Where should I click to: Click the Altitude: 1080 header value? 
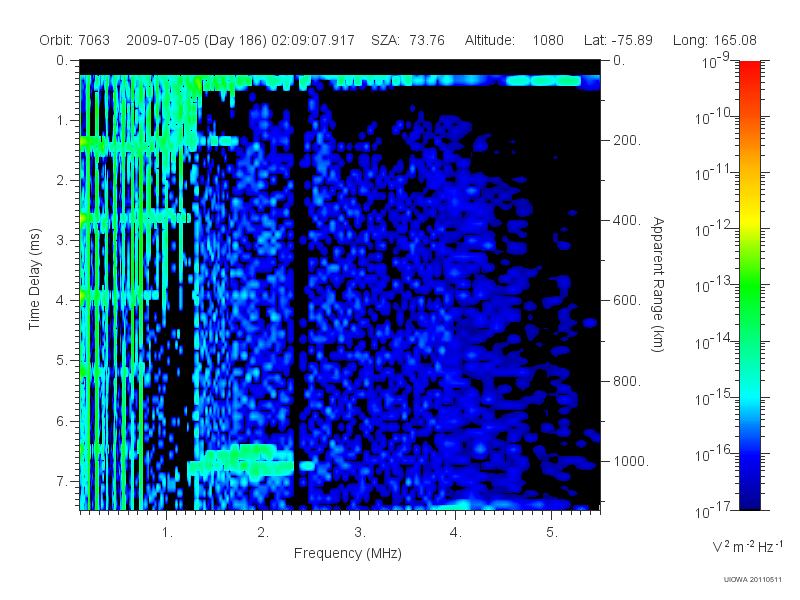coord(514,40)
